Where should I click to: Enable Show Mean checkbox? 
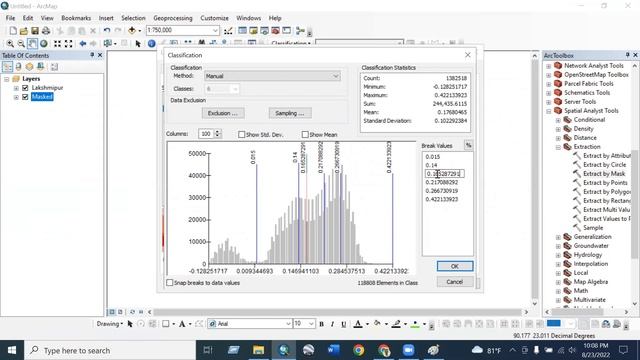click(x=305, y=134)
